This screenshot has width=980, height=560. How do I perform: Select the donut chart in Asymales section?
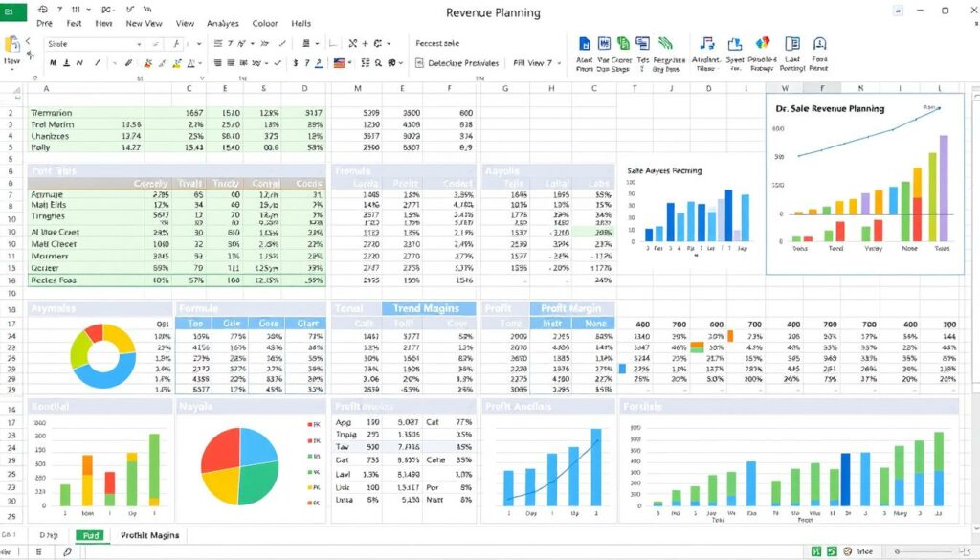(103, 356)
